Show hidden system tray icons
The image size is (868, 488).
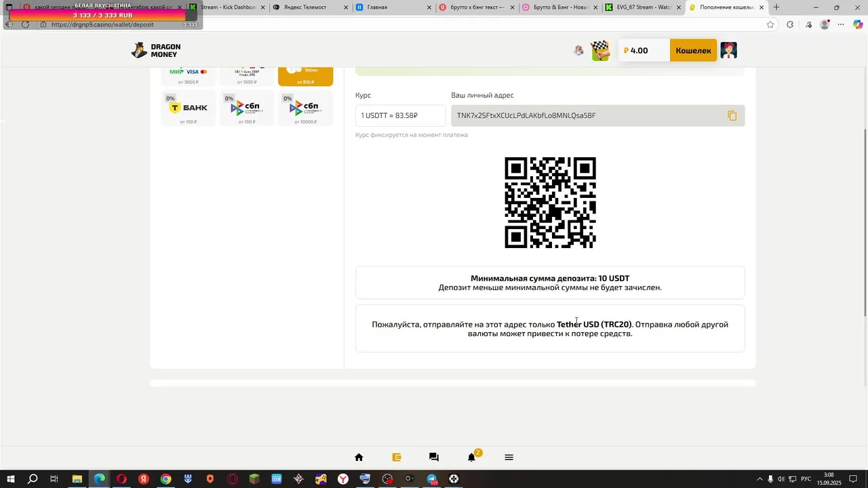(759, 479)
